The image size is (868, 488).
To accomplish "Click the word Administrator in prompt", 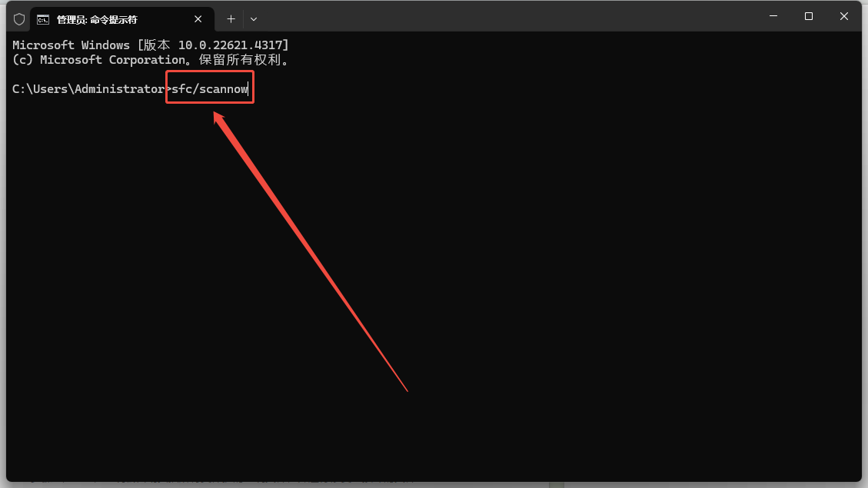I will pyautogui.click(x=120, y=89).
